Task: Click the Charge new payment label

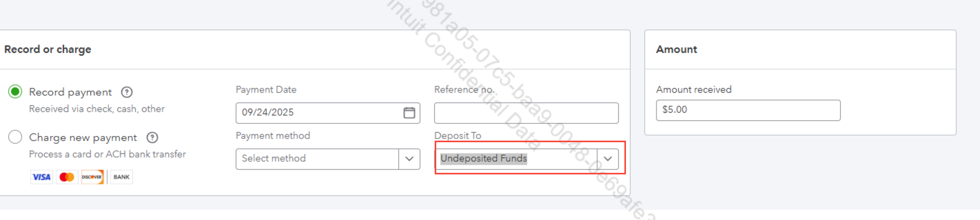Action: pyautogui.click(x=83, y=138)
